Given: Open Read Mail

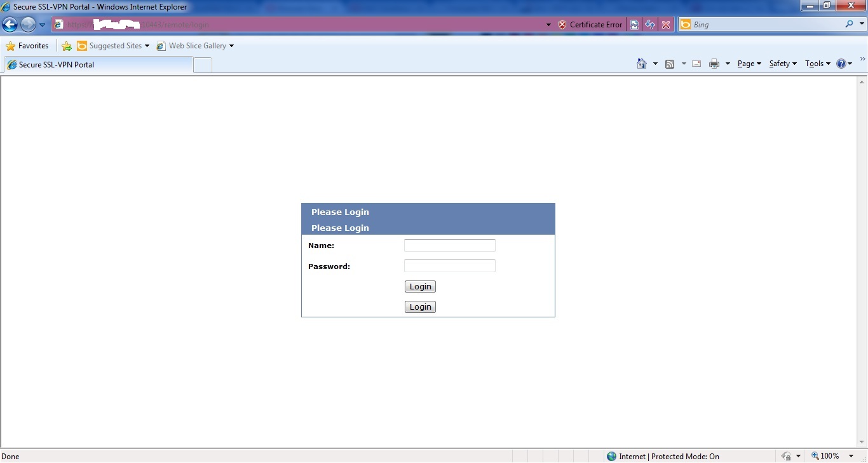Looking at the screenshot, I should click(696, 64).
